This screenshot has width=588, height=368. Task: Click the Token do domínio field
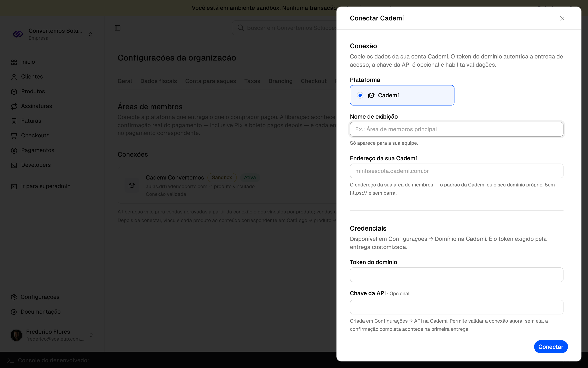[457, 275]
